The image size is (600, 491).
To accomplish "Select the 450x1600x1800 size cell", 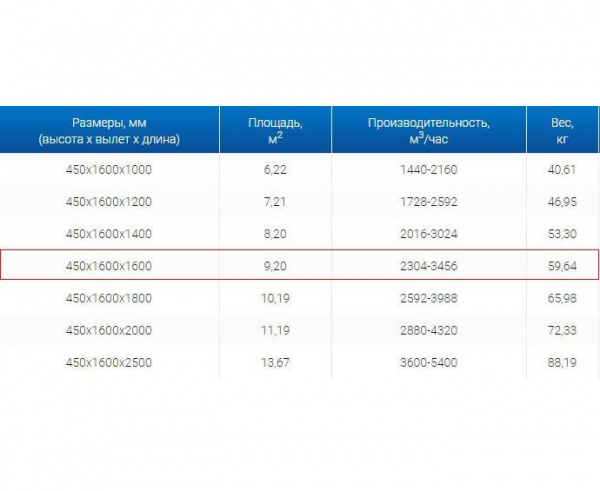I will [109, 298].
